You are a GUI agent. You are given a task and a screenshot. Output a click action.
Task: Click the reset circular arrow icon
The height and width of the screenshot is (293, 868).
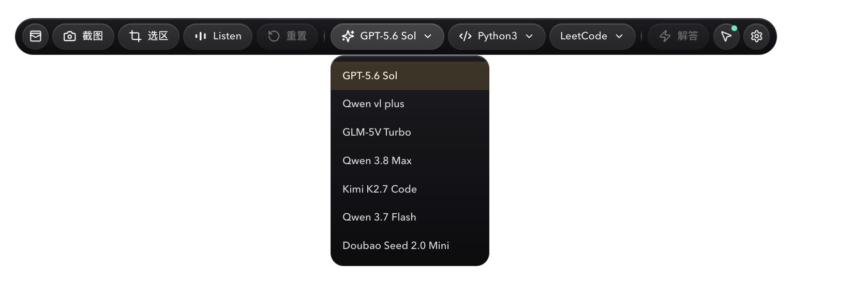[274, 36]
